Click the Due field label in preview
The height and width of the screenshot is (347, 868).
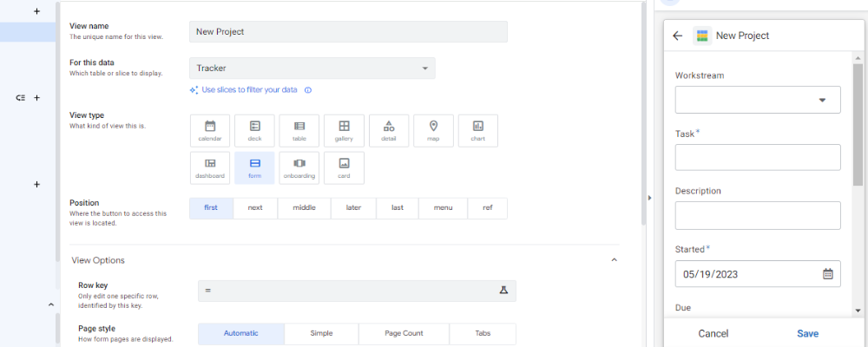[683, 308]
